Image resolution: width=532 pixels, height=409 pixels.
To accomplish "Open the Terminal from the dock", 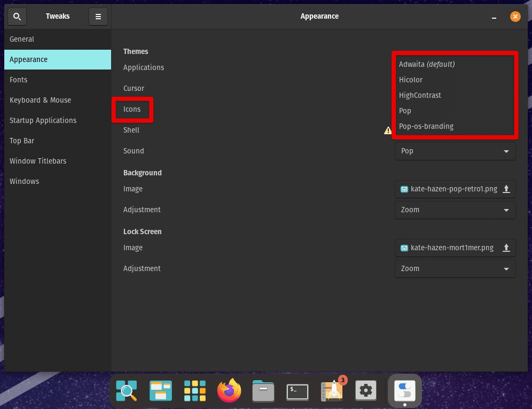I will click(297, 391).
